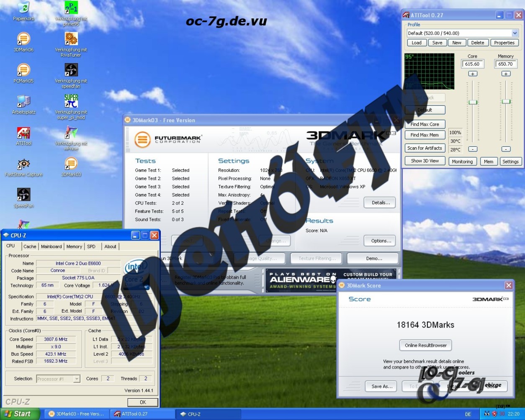
Task: Click Save As in 3DMark Score
Action: click(x=382, y=387)
